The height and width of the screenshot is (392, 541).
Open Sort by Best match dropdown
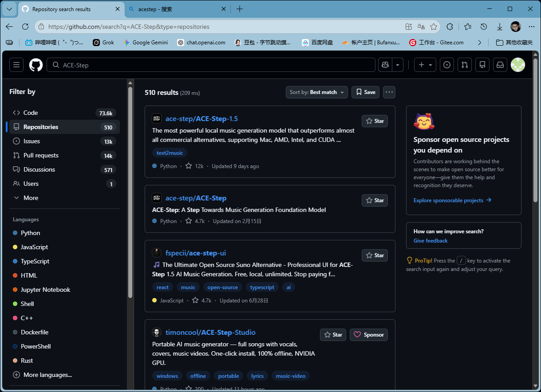(317, 92)
